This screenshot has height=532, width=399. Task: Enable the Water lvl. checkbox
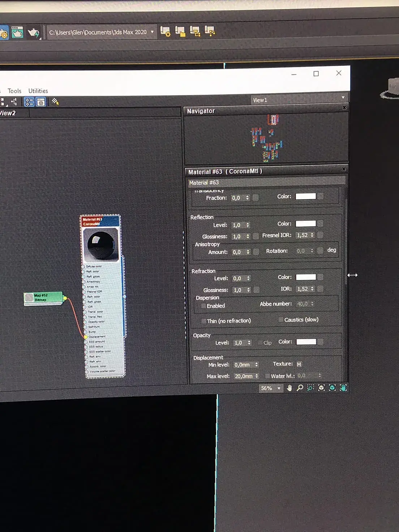coord(268,376)
